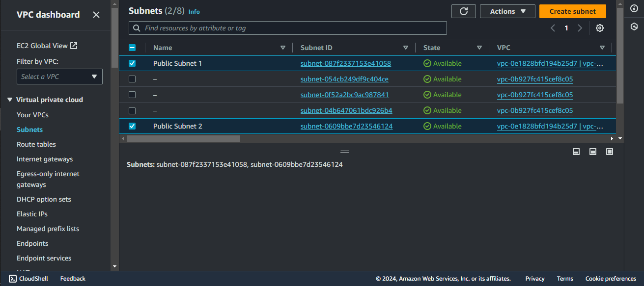Viewport: 644px width, 286px height.
Task: Uncheck the Public Subnet 2 checkbox
Action: pyautogui.click(x=132, y=126)
